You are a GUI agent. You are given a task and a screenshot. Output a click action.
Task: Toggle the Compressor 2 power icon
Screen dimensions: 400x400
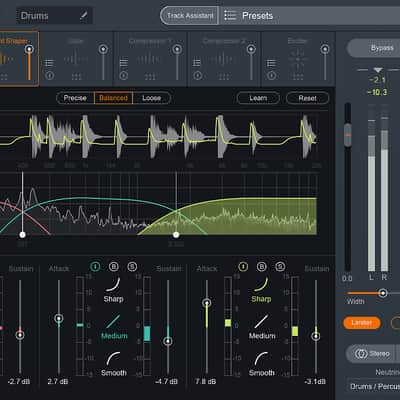197,76
